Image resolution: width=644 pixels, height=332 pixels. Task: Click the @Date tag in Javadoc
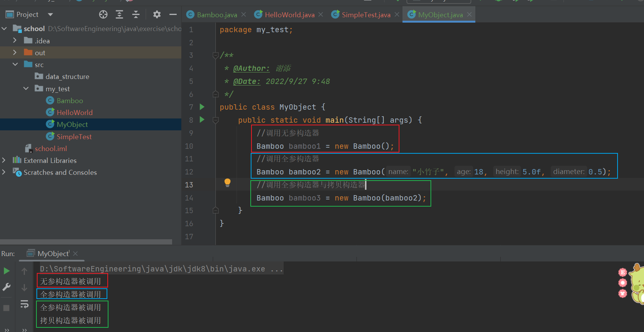pyautogui.click(x=247, y=81)
